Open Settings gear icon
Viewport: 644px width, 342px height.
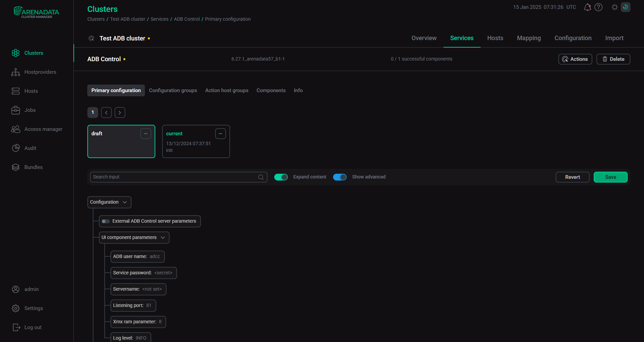pyautogui.click(x=16, y=308)
